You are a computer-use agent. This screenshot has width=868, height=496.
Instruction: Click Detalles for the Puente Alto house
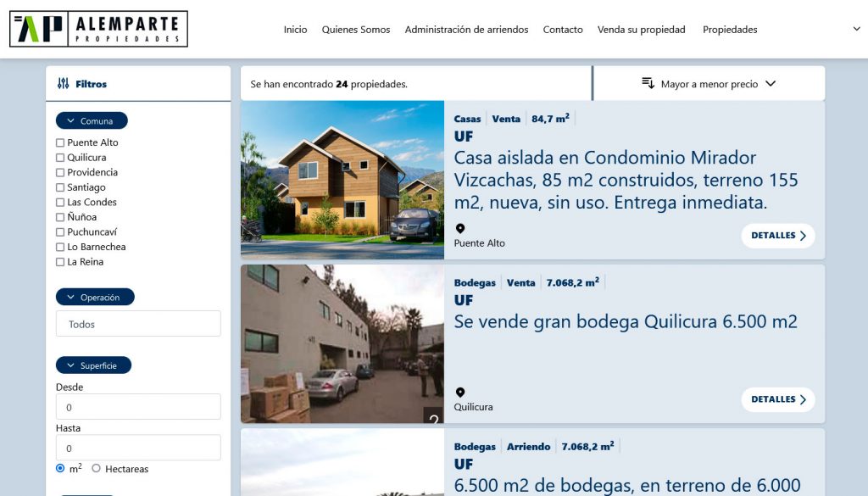pyautogui.click(x=778, y=236)
